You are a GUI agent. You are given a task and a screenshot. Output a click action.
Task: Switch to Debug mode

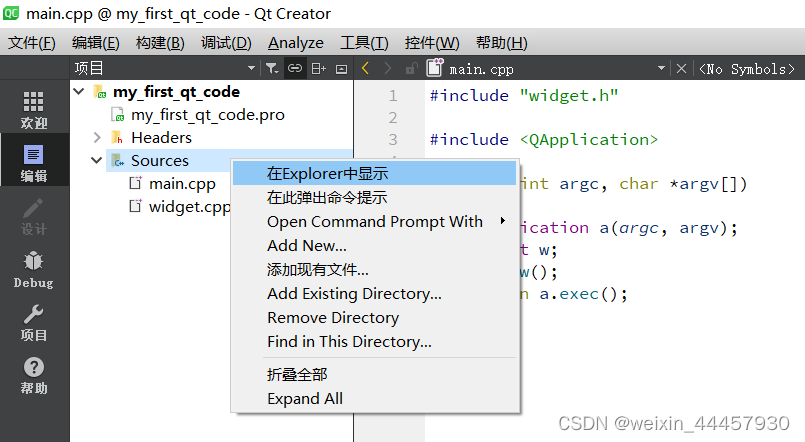(x=34, y=268)
